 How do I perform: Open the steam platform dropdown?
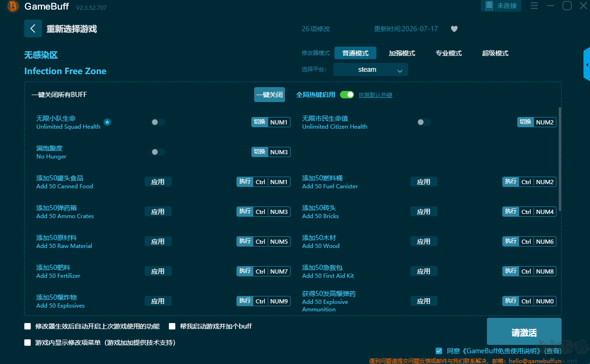[x=371, y=69]
